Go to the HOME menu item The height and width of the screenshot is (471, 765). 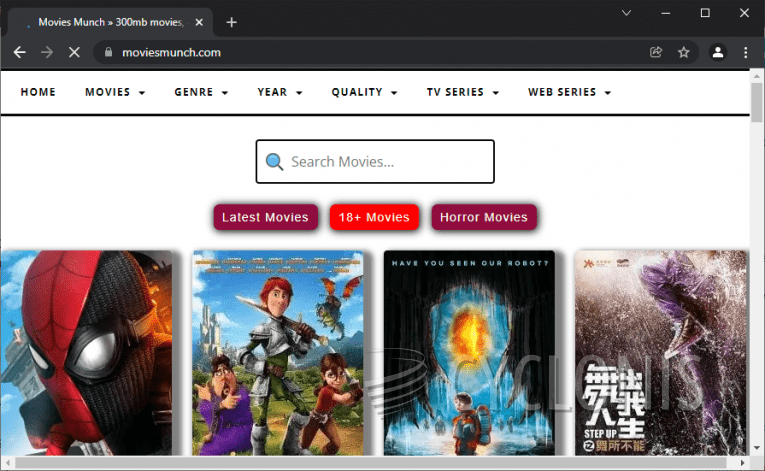click(38, 92)
